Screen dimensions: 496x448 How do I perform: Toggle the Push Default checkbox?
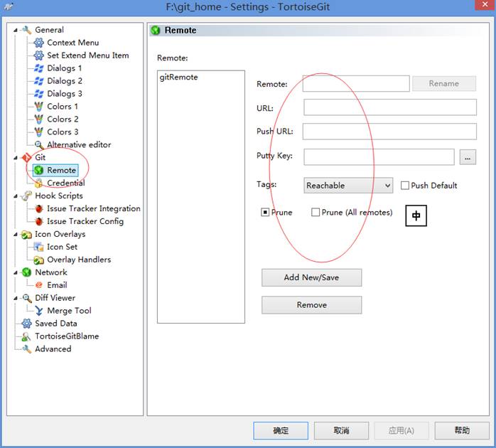click(x=404, y=185)
